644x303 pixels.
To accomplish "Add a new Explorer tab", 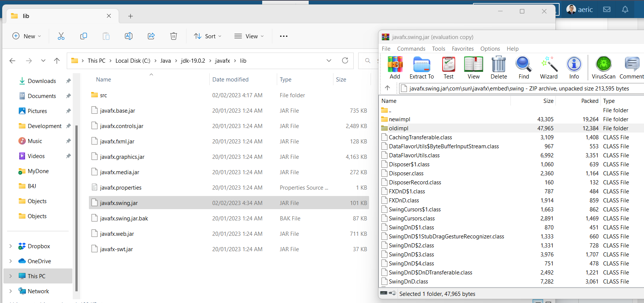I will [x=131, y=16].
